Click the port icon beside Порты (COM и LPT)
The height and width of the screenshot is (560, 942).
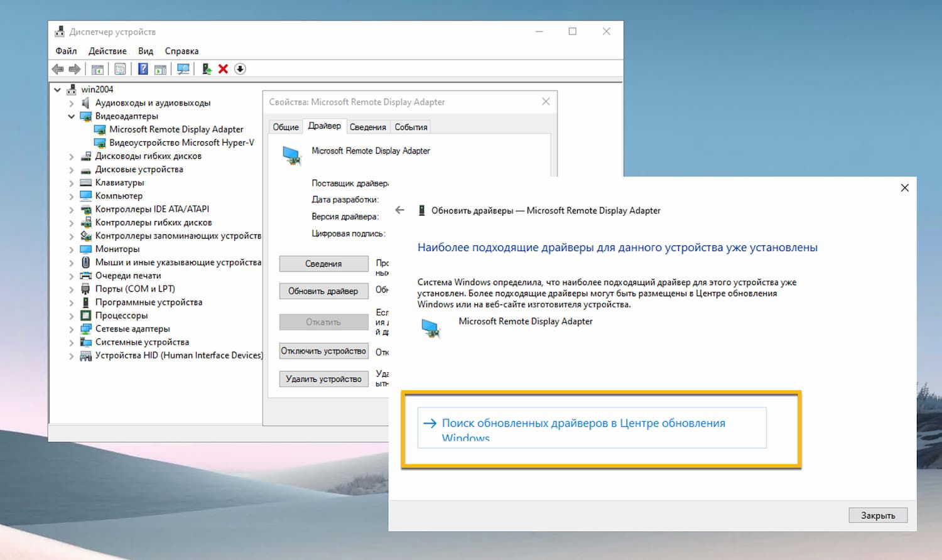pos(86,289)
